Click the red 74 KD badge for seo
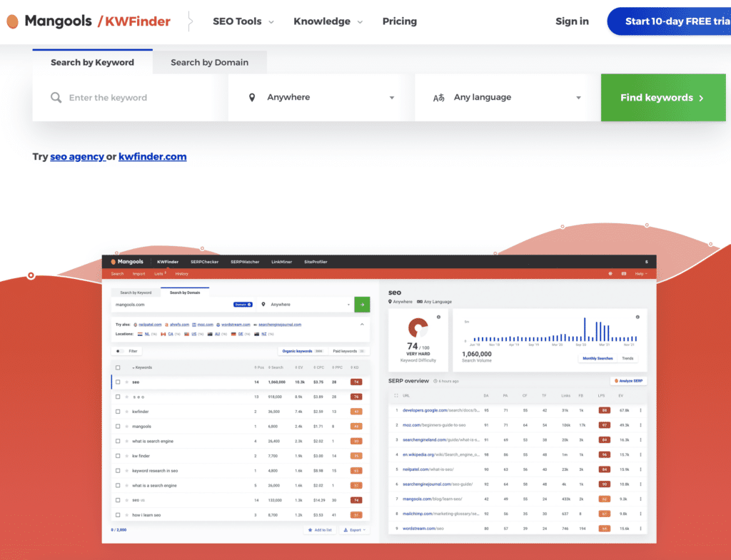731x560 pixels. [x=356, y=382]
